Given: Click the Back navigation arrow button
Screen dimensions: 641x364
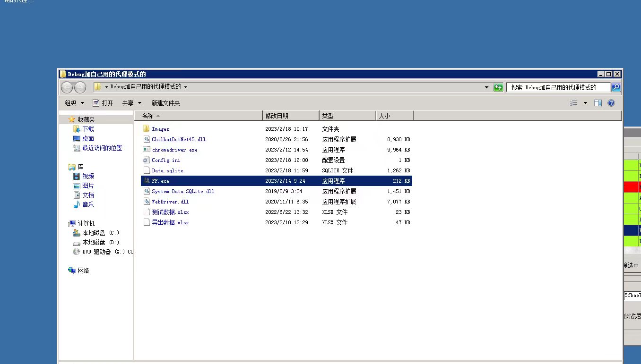Looking at the screenshot, I should point(67,87).
